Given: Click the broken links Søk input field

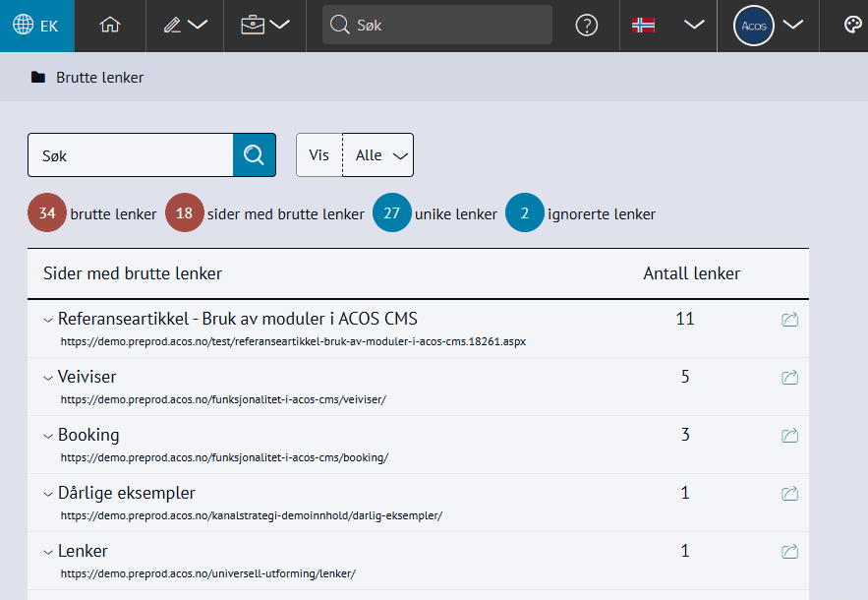Looking at the screenshot, I should (x=131, y=155).
